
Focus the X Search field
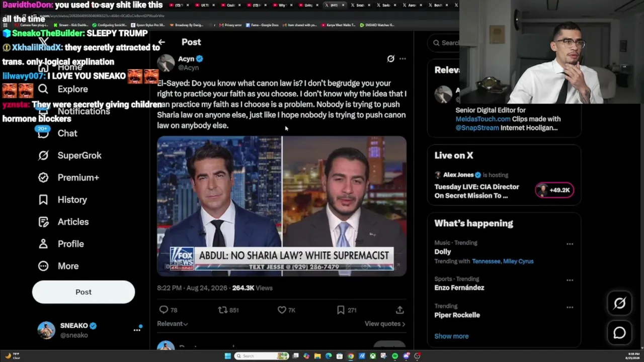coord(445,43)
